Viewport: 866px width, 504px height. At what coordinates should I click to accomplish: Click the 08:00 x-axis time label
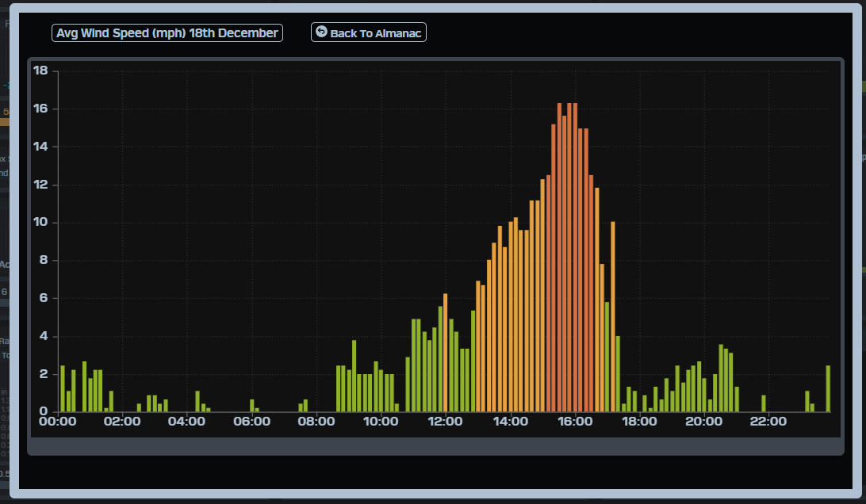pyautogui.click(x=316, y=422)
